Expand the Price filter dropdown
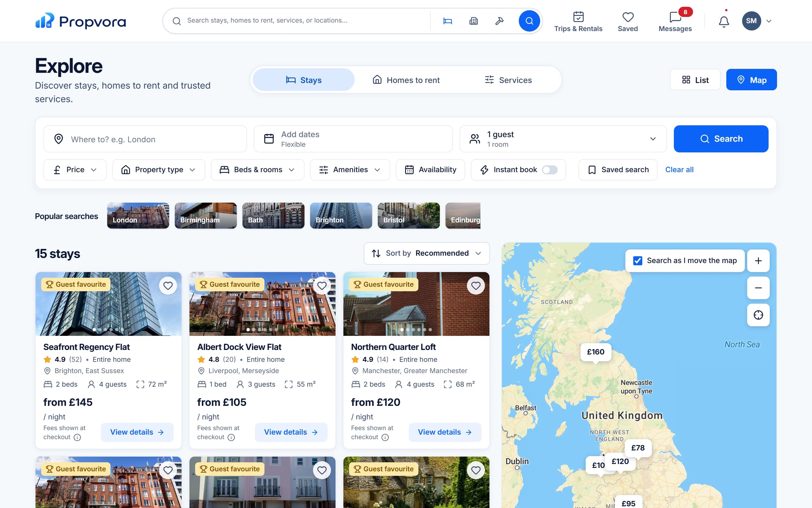This screenshot has width=812, height=508. click(x=75, y=170)
